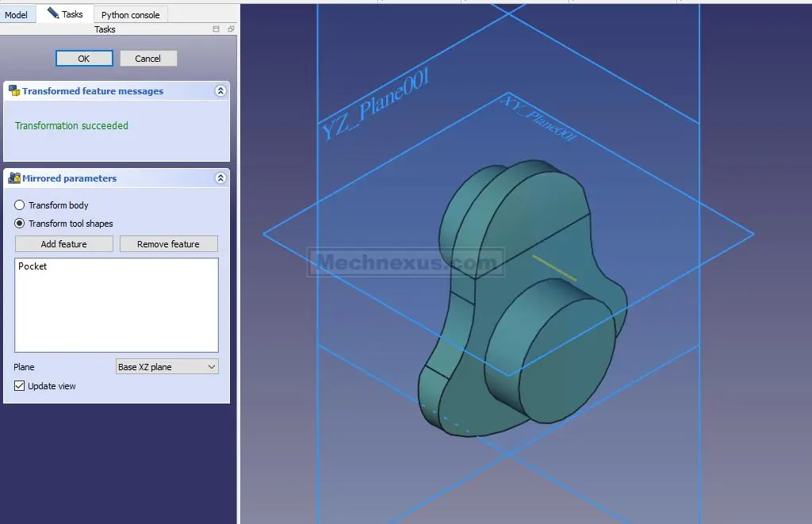Image resolution: width=812 pixels, height=524 pixels.
Task: Click the Add feature button
Action: pos(63,244)
